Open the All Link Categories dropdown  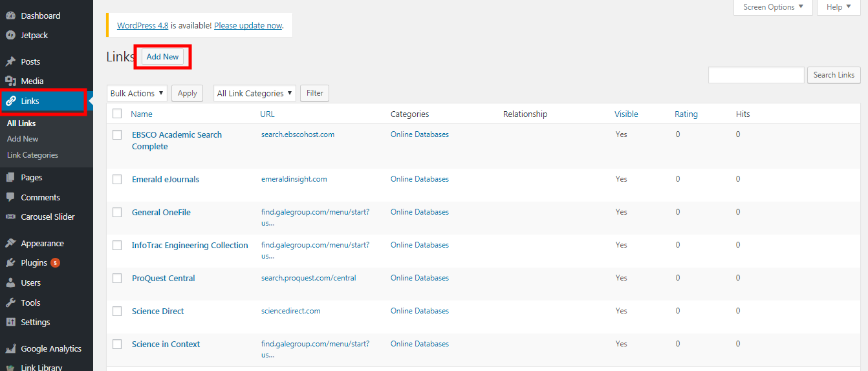(x=255, y=93)
